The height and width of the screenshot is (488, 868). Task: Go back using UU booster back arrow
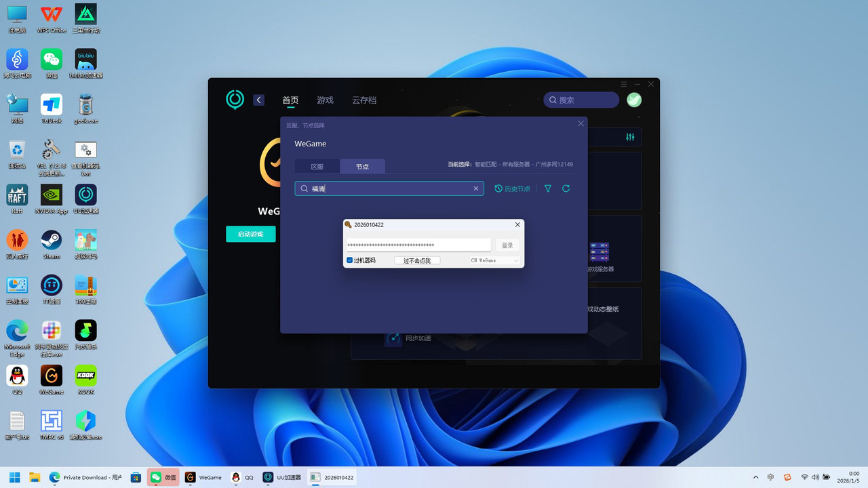click(x=258, y=100)
